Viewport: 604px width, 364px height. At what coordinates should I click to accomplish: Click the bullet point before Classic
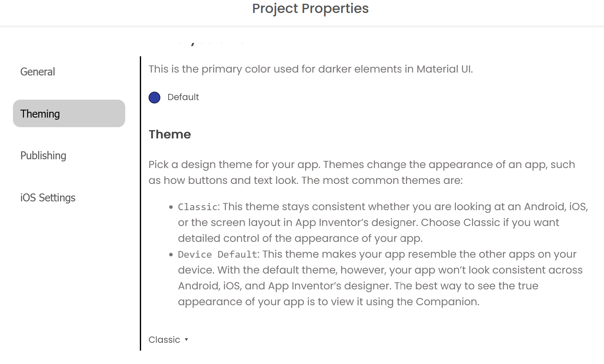171,207
